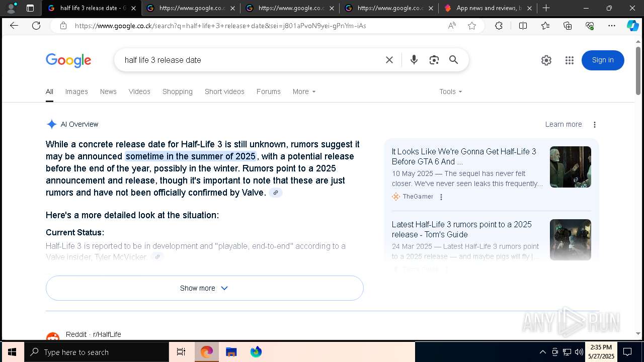The height and width of the screenshot is (362, 644).
Task: Open Collections icon in toolbar
Action: [568, 26]
